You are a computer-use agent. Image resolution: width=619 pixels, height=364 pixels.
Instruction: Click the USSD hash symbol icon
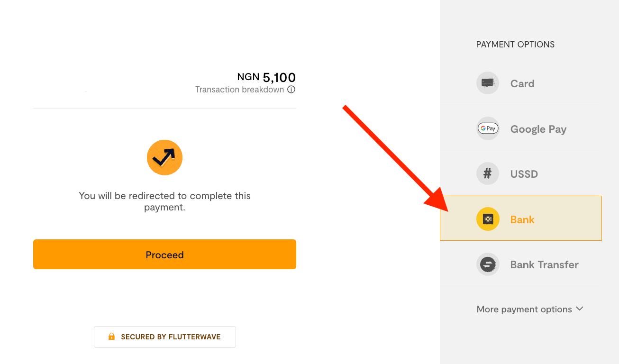pos(487,174)
